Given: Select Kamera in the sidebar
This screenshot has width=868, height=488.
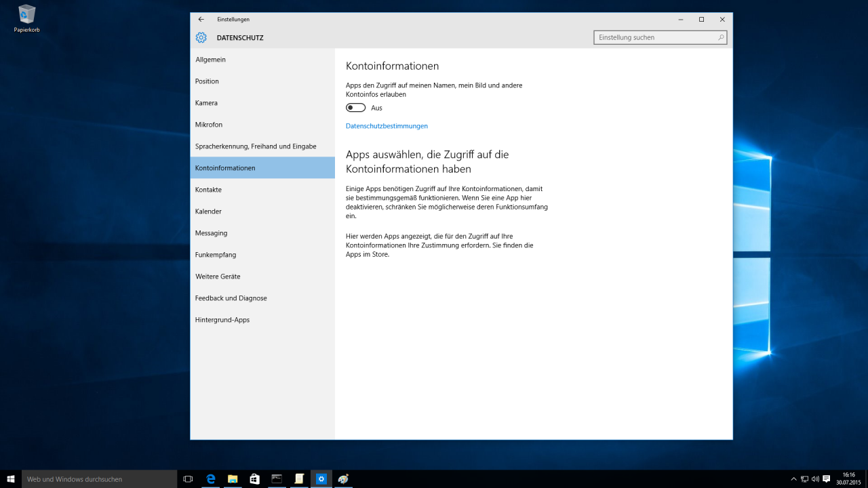Looking at the screenshot, I should coord(262,103).
